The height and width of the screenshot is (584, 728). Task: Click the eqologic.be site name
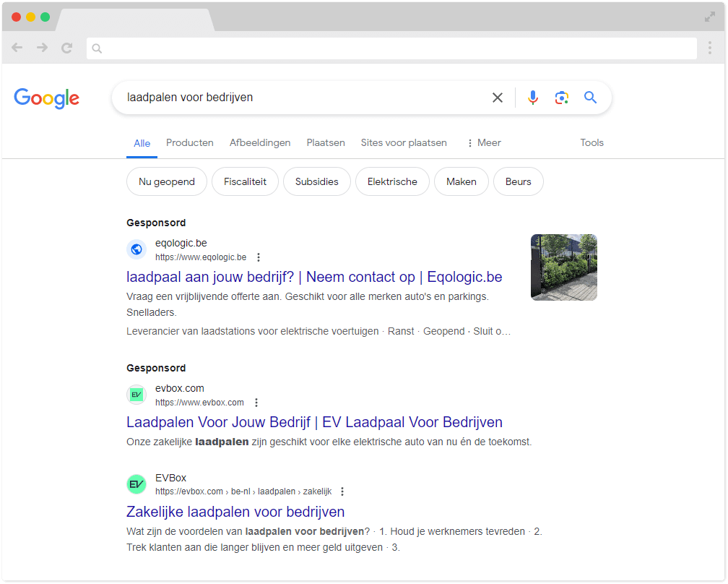[181, 243]
